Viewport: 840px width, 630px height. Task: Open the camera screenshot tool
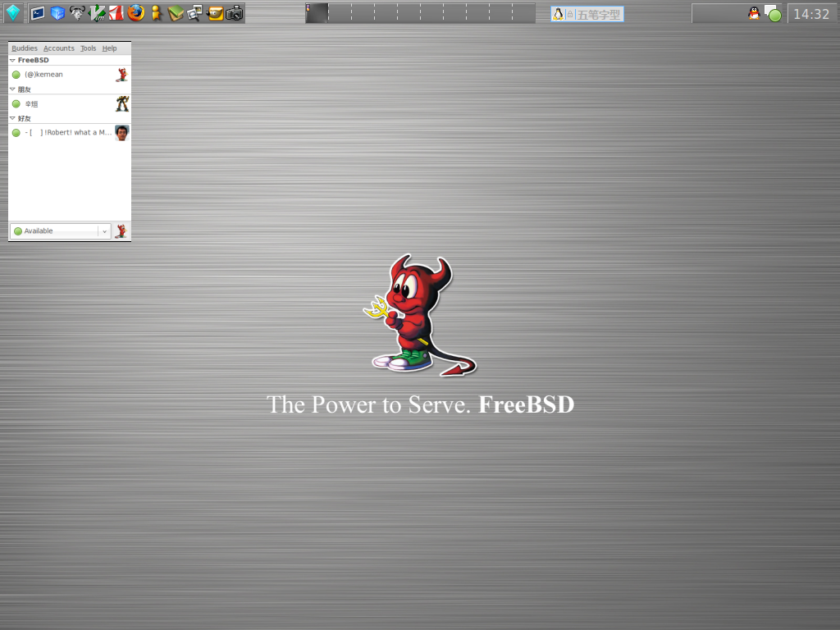tap(235, 13)
